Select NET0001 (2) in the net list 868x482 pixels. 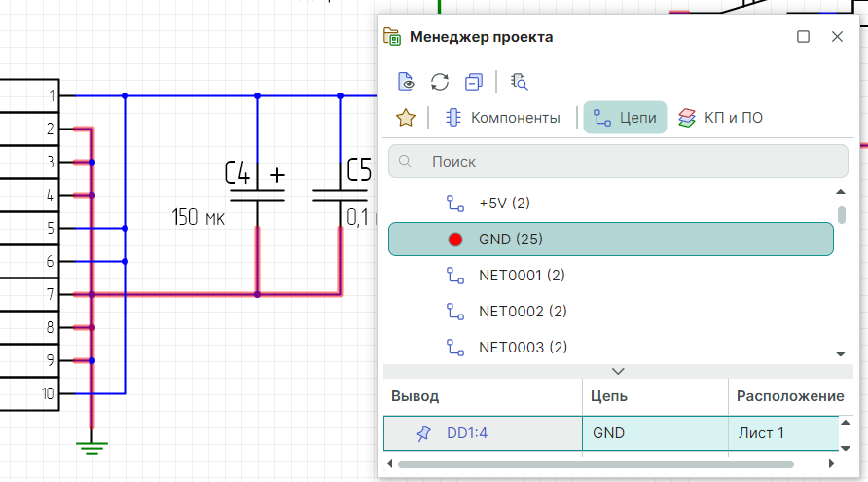tap(522, 276)
